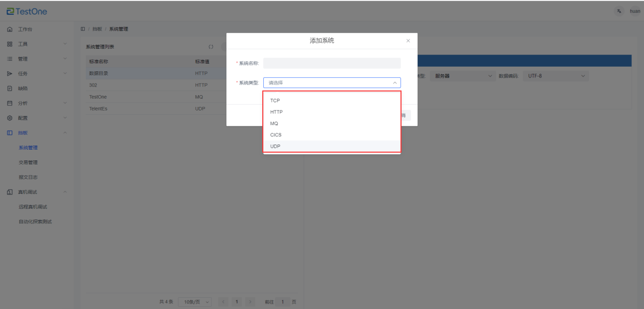The height and width of the screenshot is (309, 644).
Task: Click the 缺陷 document icon in sidebar
Action: pyautogui.click(x=10, y=89)
